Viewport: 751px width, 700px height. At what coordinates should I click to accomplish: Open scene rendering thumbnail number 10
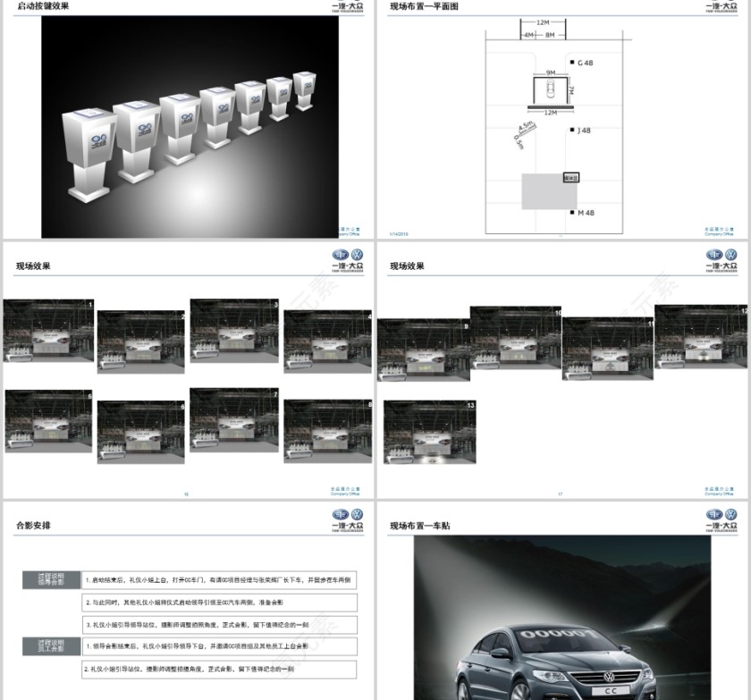[516, 338]
